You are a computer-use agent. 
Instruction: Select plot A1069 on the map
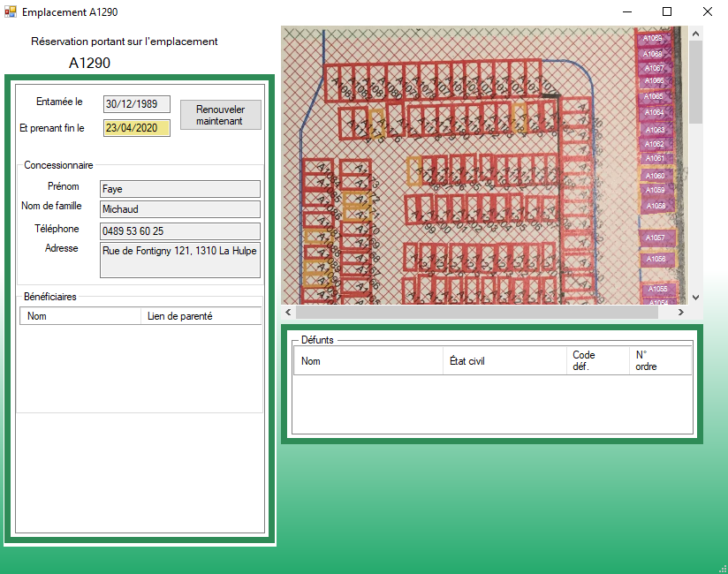pos(653,38)
